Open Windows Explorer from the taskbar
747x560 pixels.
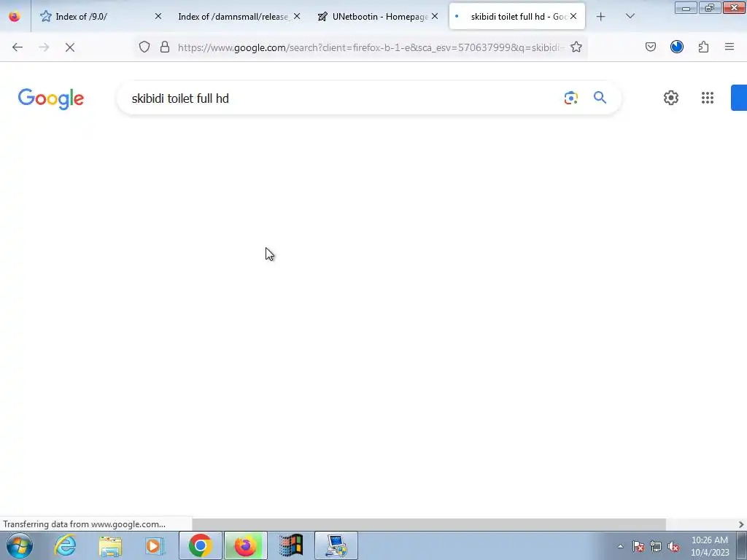(x=110, y=545)
